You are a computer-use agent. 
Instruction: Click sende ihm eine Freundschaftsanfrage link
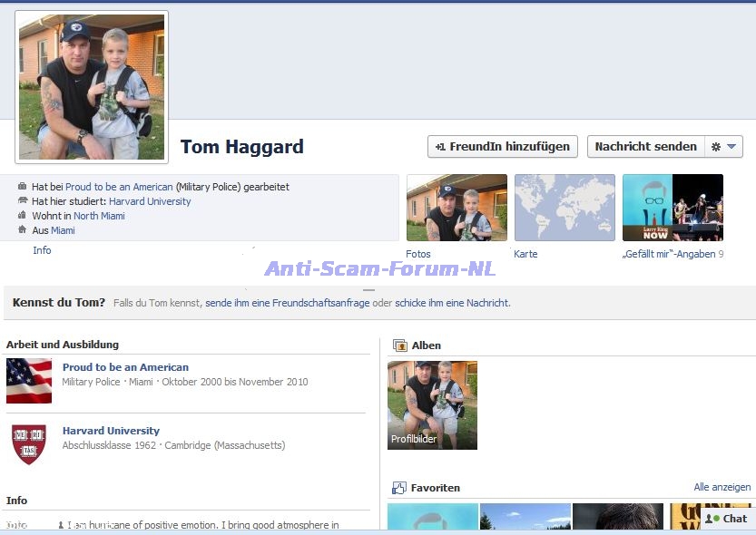click(287, 303)
